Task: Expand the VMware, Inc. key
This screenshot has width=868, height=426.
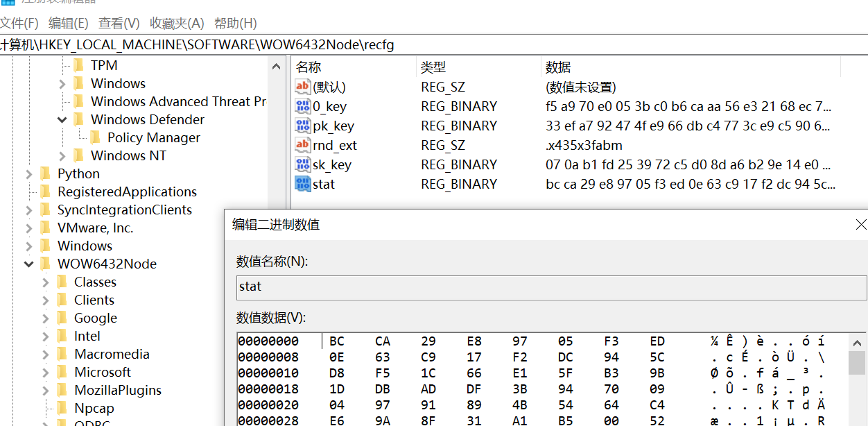Action: point(29,228)
